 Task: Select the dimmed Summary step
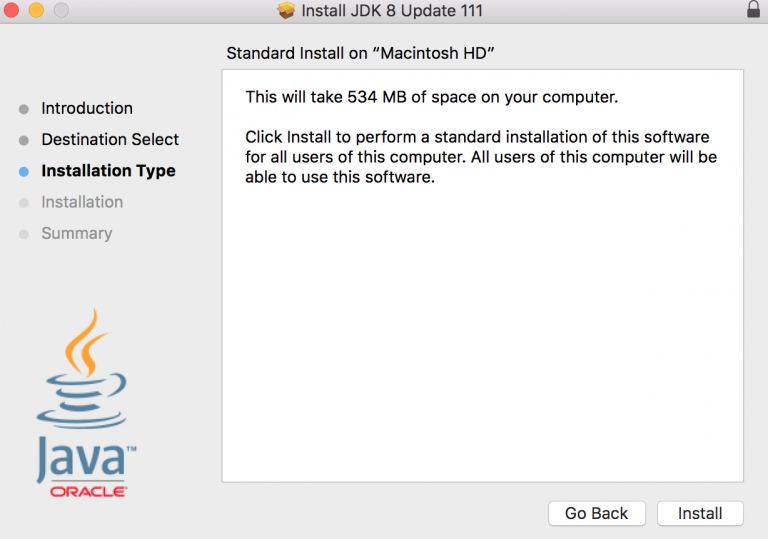[76, 233]
